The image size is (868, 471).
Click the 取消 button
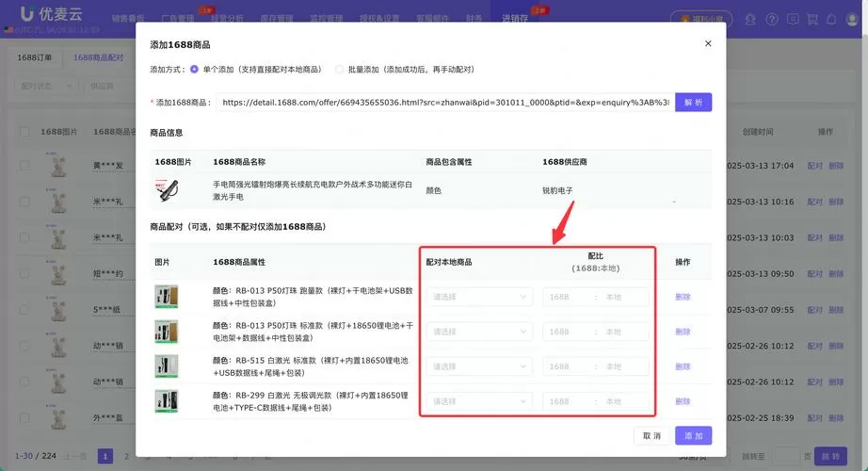651,435
